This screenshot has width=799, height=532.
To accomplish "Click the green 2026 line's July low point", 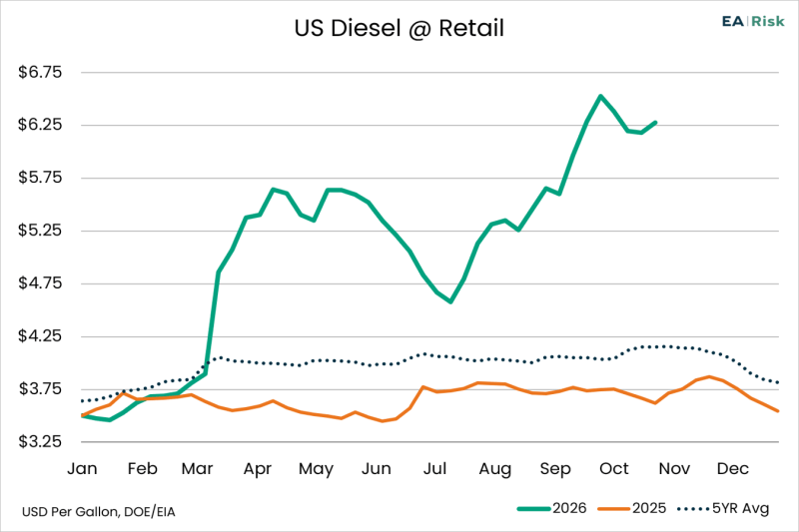I will click(x=451, y=301).
